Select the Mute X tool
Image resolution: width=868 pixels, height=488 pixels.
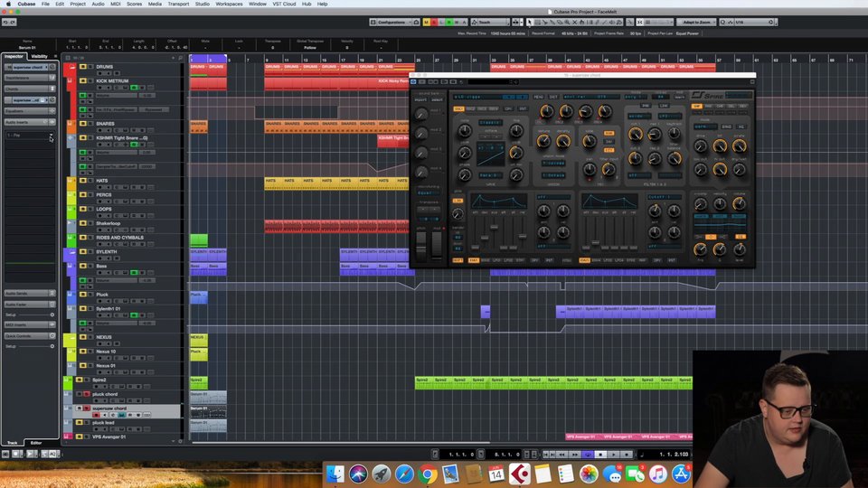575,22
